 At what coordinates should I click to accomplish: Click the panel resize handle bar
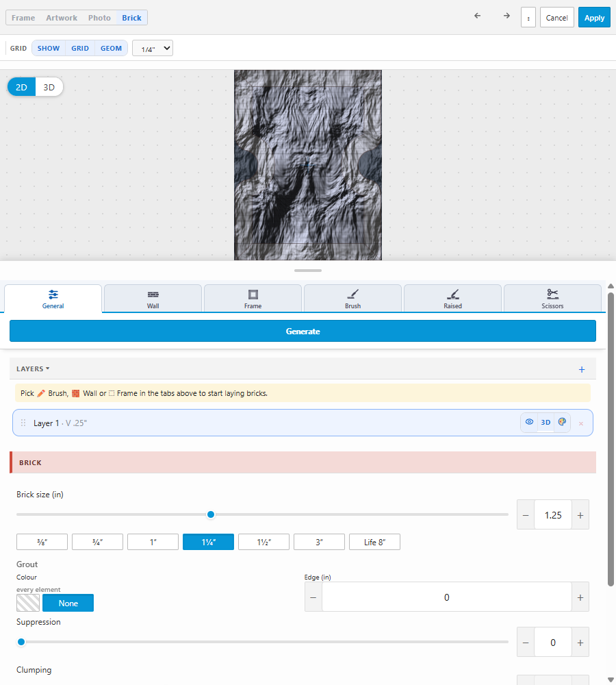click(x=308, y=271)
